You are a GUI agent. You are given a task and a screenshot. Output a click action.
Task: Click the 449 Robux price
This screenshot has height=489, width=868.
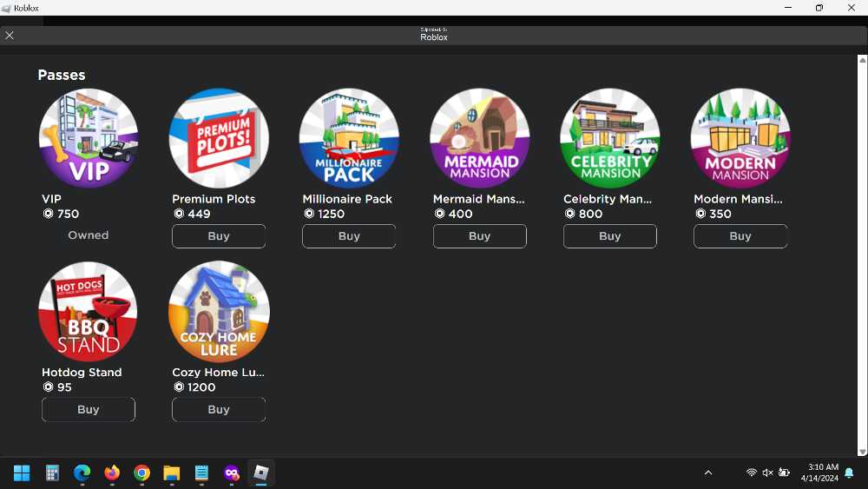coord(192,214)
